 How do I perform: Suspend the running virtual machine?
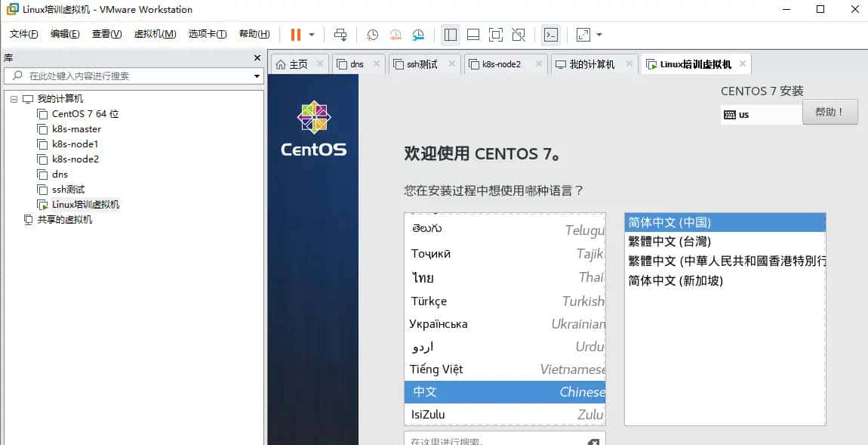pos(294,35)
